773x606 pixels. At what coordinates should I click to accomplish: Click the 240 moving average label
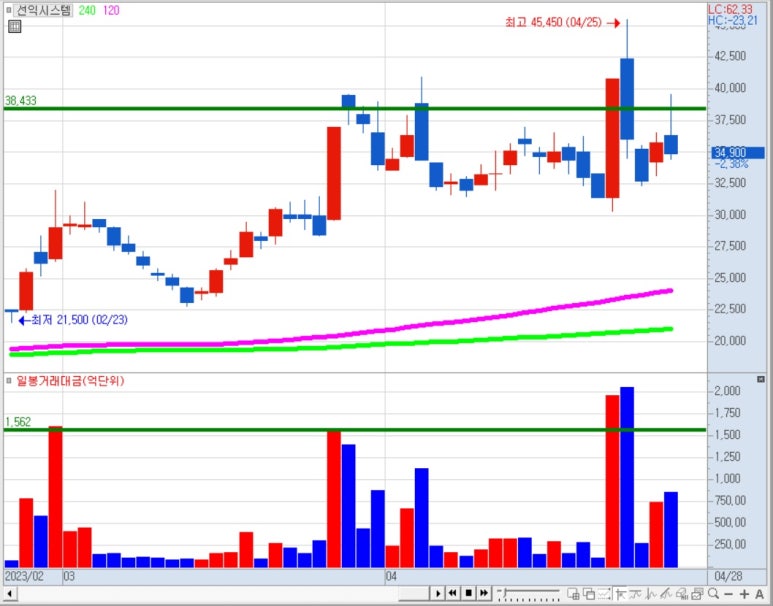coord(87,10)
